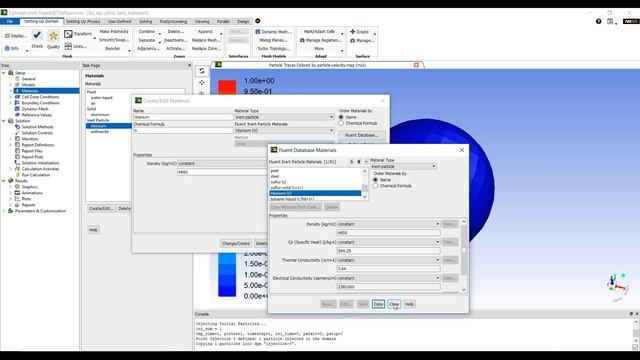This screenshot has height=360, width=640.
Task: Click select-all icon above database materials list
Action: coord(351,162)
